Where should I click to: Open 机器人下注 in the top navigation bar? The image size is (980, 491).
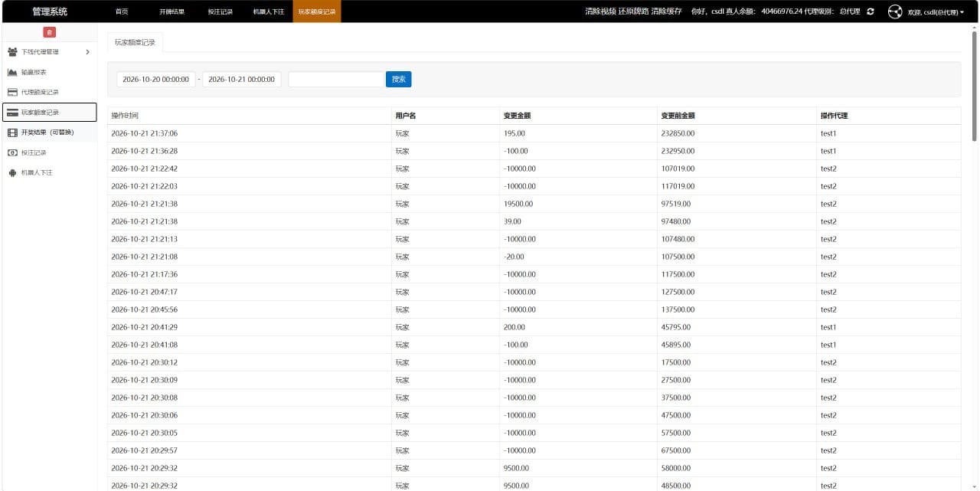[x=269, y=11]
